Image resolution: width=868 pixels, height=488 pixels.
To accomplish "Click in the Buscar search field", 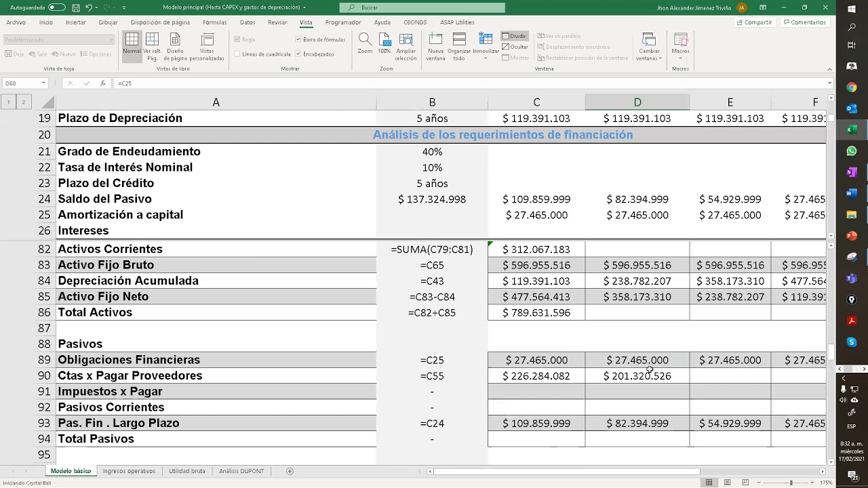I will click(x=422, y=7).
